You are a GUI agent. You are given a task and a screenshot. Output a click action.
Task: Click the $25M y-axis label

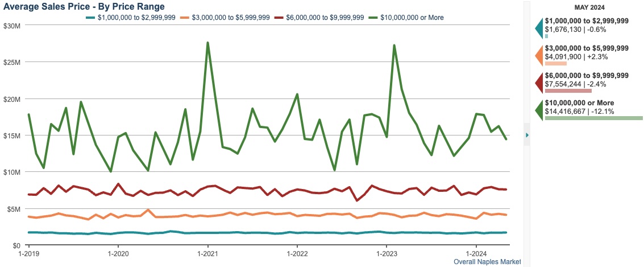[11, 62]
